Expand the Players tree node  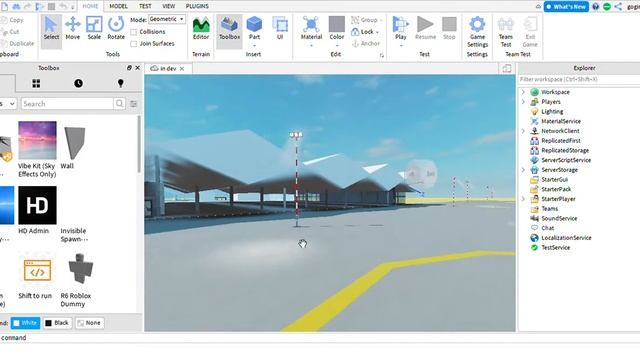523,102
